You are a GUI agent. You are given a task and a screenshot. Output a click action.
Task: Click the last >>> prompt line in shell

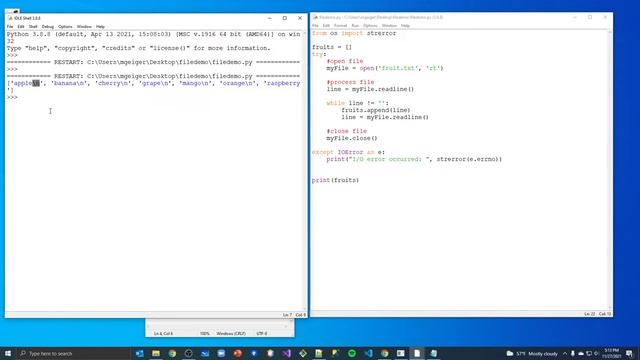pos(12,97)
